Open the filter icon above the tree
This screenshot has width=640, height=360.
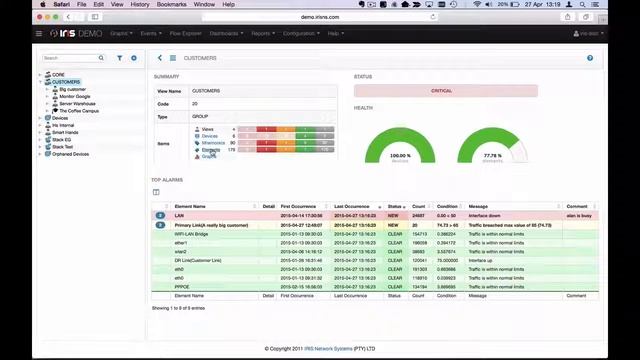(120, 58)
